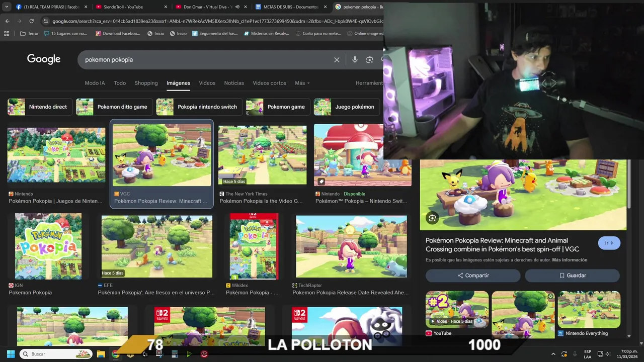Open Online image ed... bookmark
The image size is (644, 362).
pos(365,34)
